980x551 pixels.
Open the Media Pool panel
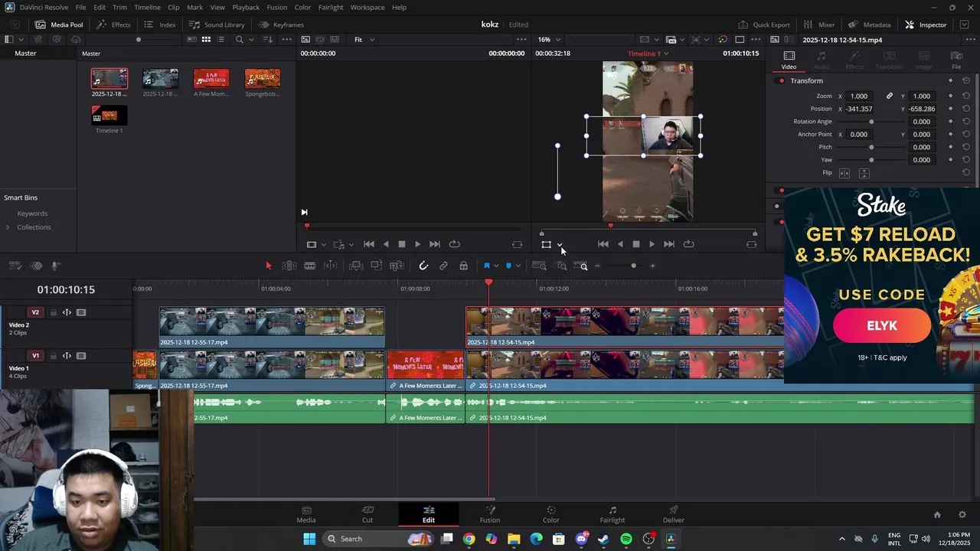pos(59,24)
